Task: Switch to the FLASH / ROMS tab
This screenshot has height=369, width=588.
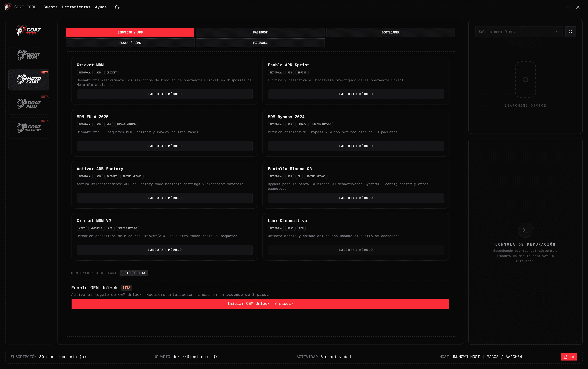Action: click(x=130, y=43)
